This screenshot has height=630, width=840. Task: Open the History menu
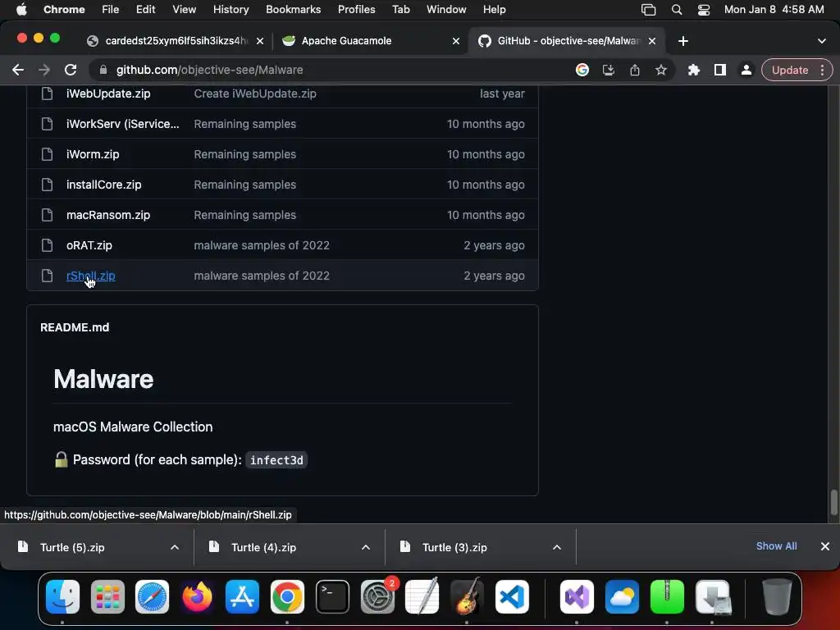coord(231,10)
